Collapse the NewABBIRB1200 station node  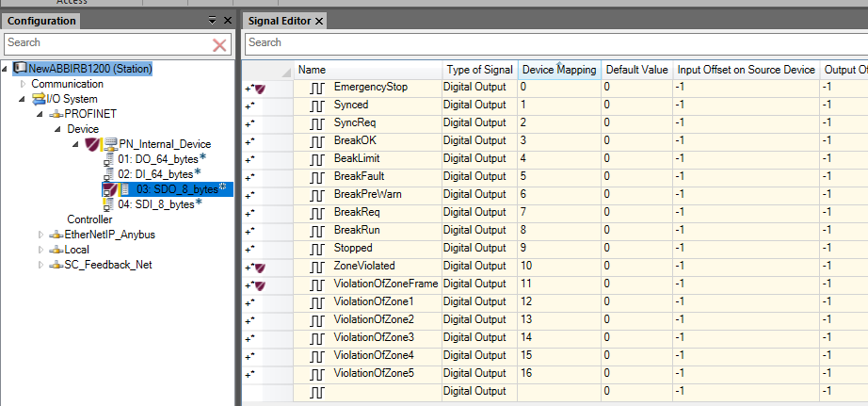[x=5, y=68]
